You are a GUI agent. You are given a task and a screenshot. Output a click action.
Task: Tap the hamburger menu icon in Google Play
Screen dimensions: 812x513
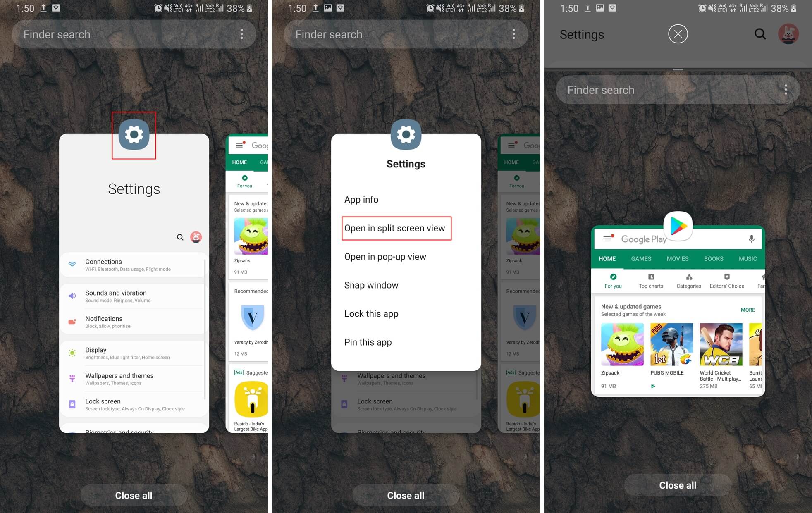pyautogui.click(x=607, y=239)
